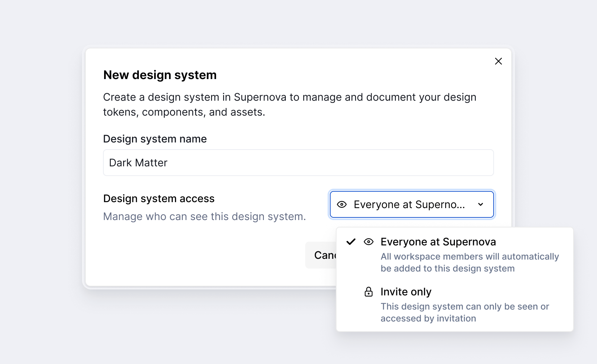Close the New design system dialog
The image size is (597, 364).
498,61
